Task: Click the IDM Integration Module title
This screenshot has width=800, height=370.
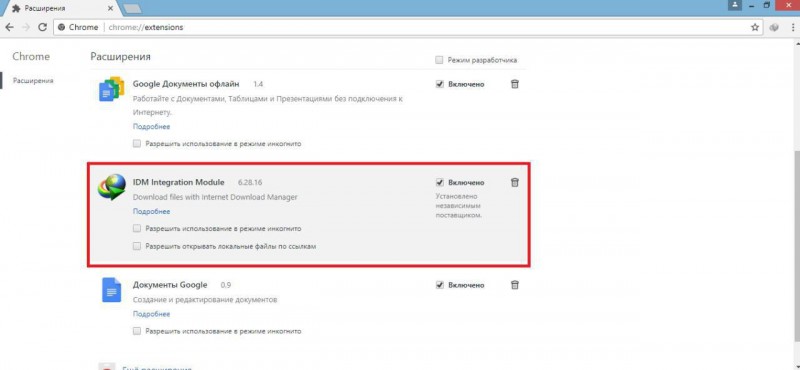Action: tap(178, 182)
